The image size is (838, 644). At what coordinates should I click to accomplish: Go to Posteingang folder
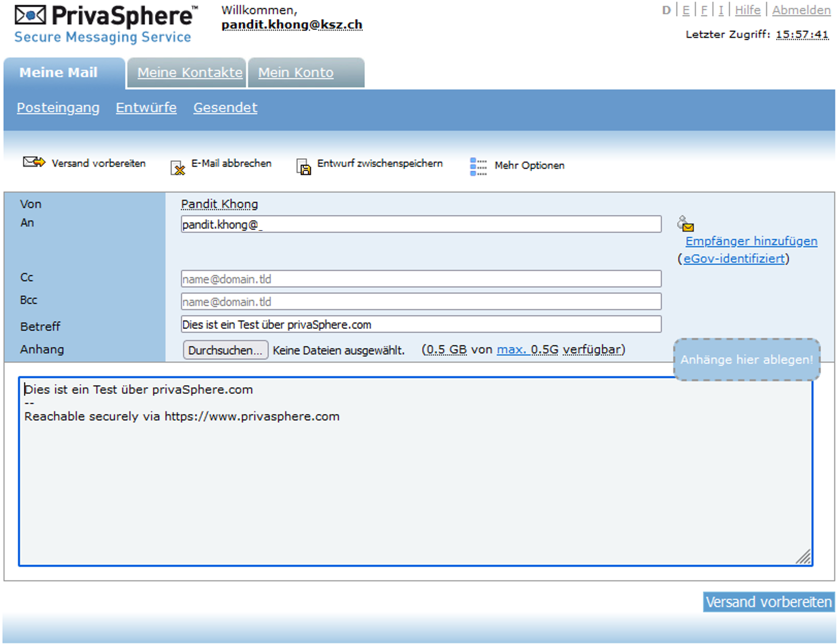58,108
